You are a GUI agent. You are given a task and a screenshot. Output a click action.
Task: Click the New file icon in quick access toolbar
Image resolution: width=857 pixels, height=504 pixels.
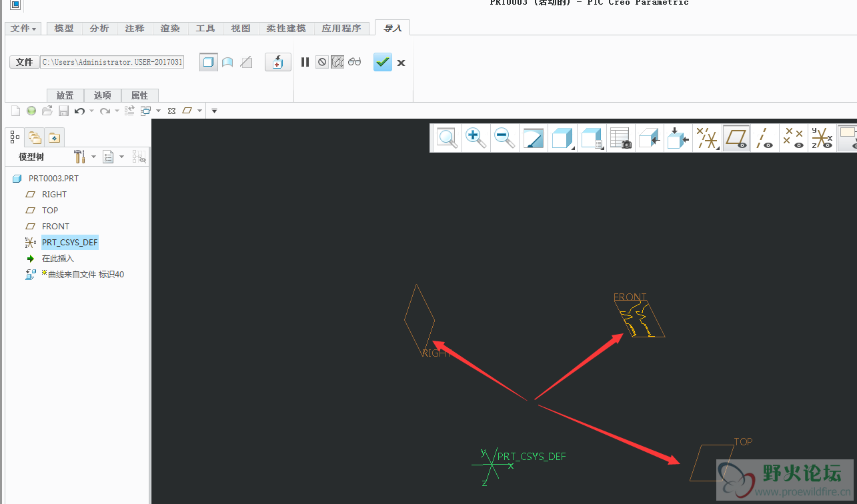pos(15,111)
